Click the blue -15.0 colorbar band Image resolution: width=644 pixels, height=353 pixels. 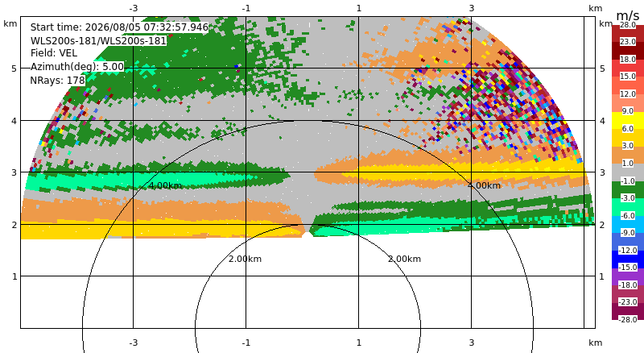(x=628, y=260)
